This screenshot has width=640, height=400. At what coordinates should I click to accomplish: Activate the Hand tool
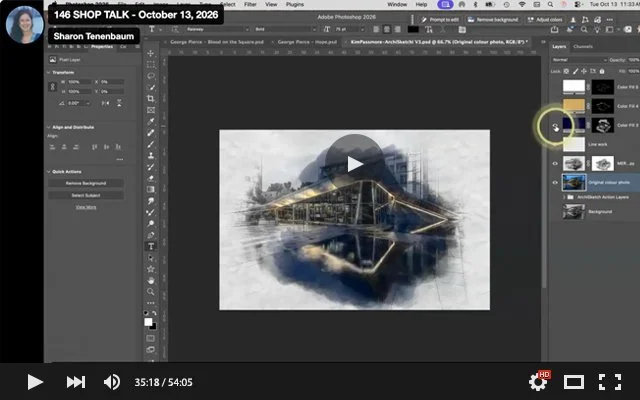[x=151, y=280]
